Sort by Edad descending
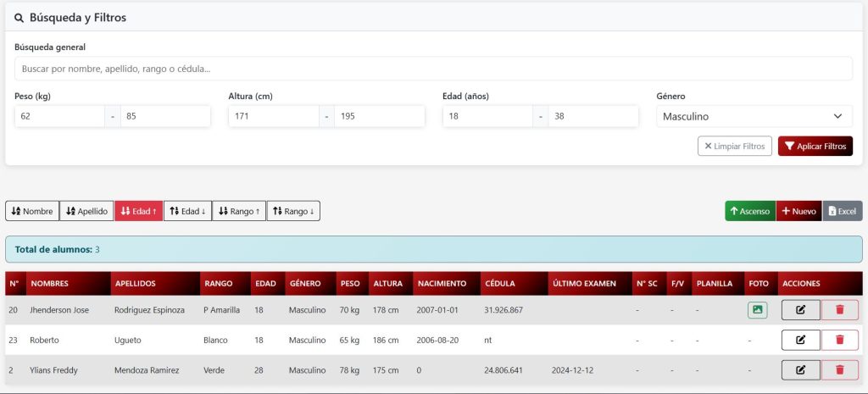Image resolution: width=868 pixels, height=394 pixels. tap(187, 211)
